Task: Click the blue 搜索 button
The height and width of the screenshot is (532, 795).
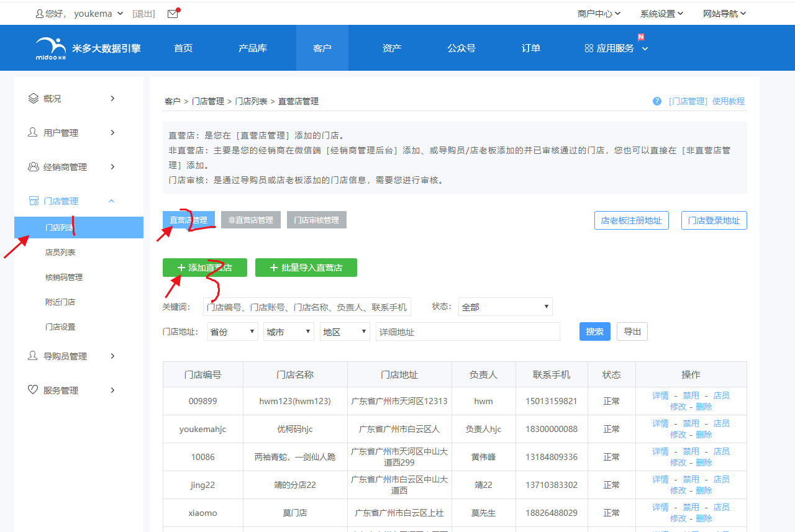Action: pyautogui.click(x=595, y=331)
